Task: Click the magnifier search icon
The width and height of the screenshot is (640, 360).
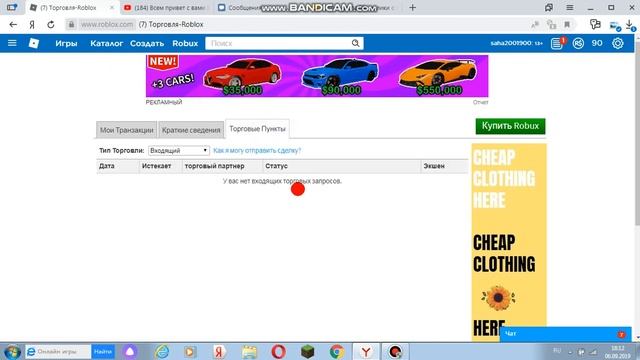Action: click(356, 43)
